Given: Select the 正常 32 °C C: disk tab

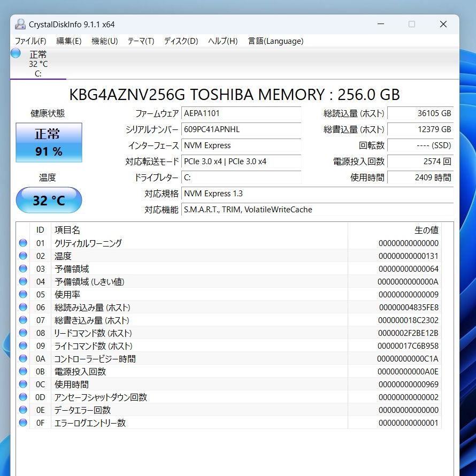Looking at the screenshot, I should click(x=39, y=64).
